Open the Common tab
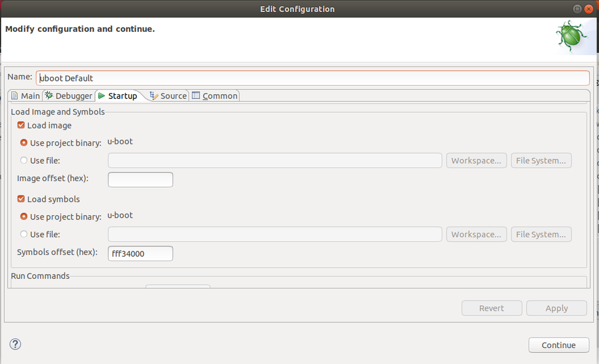Screen dimensions: 599x364 coord(215,96)
